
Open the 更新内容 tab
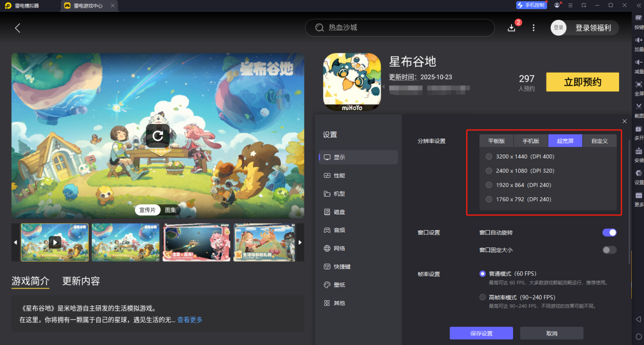pyautogui.click(x=80, y=280)
